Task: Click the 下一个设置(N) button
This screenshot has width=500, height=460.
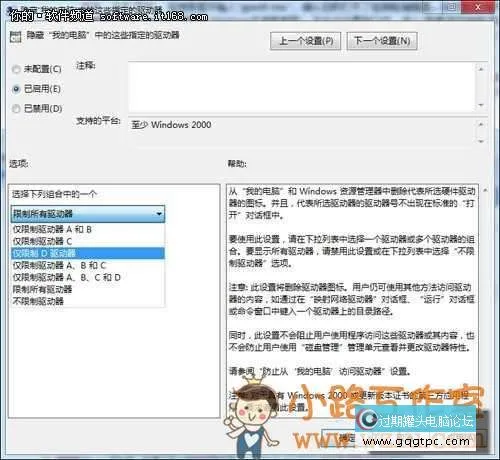Action: (382, 41)
